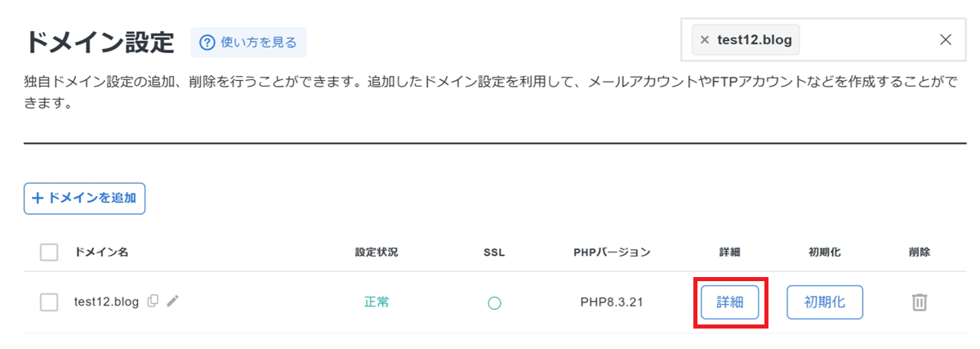Open the 使い方を見る help guide
980x349 pixels.
tap(248, 42)
